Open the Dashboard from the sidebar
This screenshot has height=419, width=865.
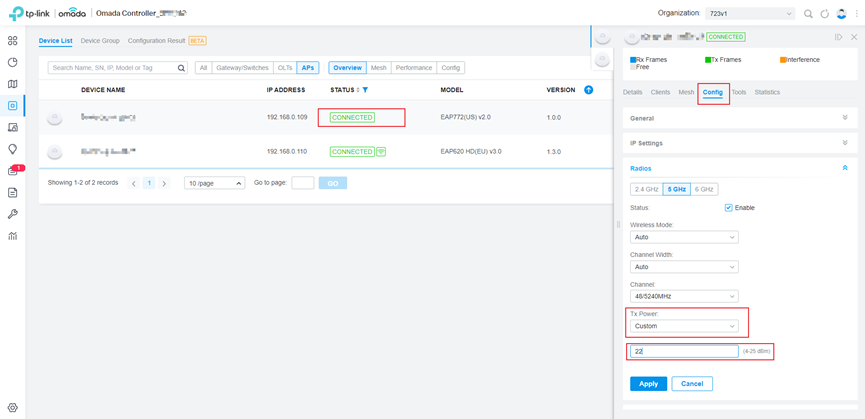pyautogui.click(x=12, y=41)
